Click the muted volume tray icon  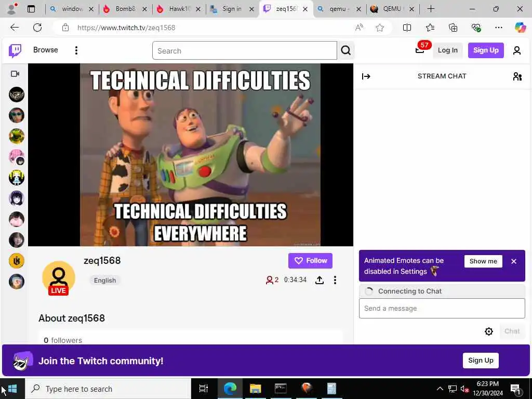click(464, 389)
